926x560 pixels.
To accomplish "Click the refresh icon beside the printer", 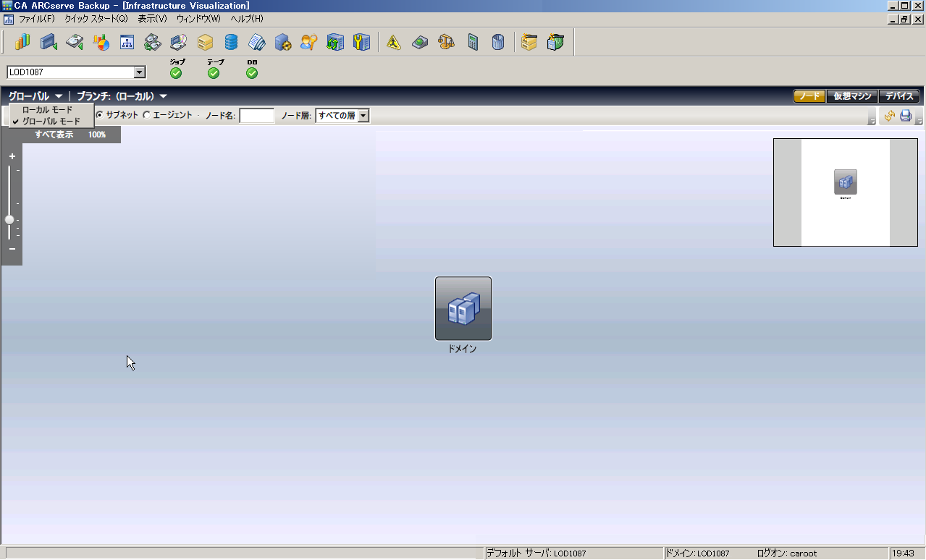I will pos(890,116).
